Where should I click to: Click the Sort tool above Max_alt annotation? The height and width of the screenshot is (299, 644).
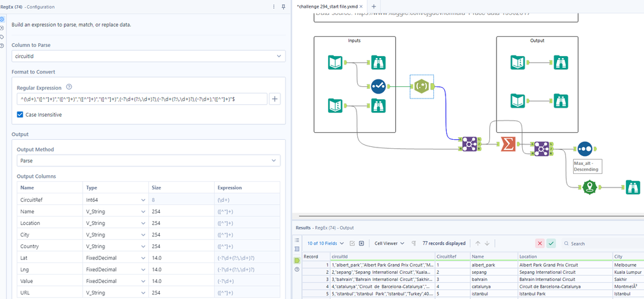click(585, 149)
